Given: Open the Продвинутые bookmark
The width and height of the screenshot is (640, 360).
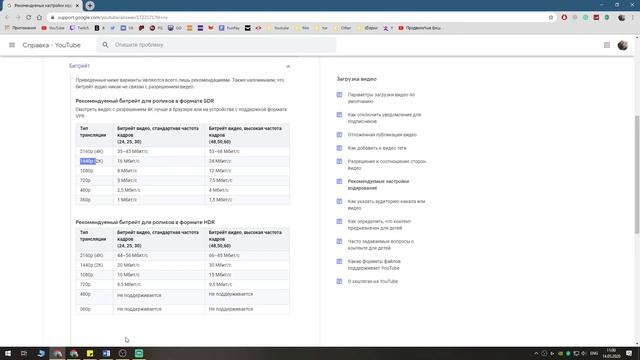Looking at the screenshot, I should [420, 28].
